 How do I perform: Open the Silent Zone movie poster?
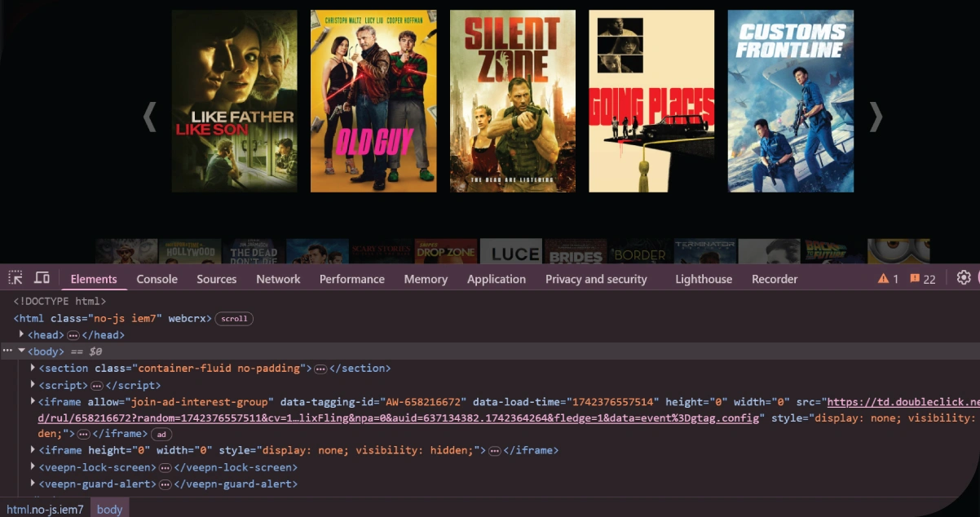[512, 101]
